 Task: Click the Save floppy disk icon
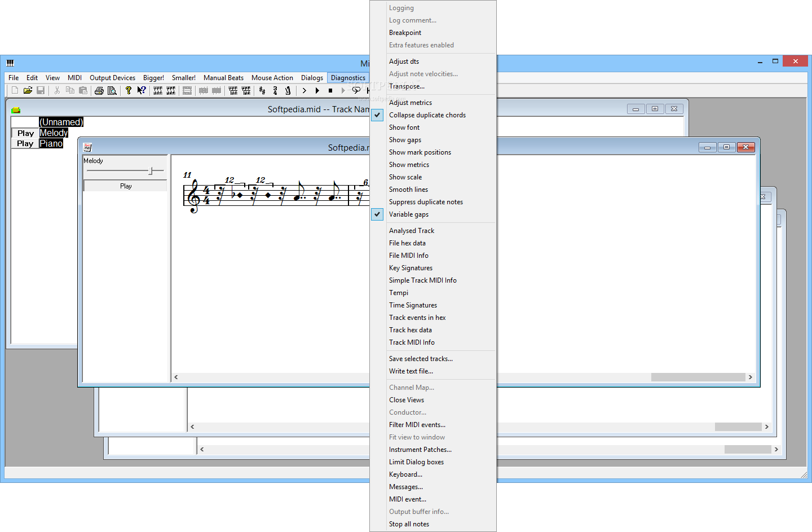coord(41,90)
